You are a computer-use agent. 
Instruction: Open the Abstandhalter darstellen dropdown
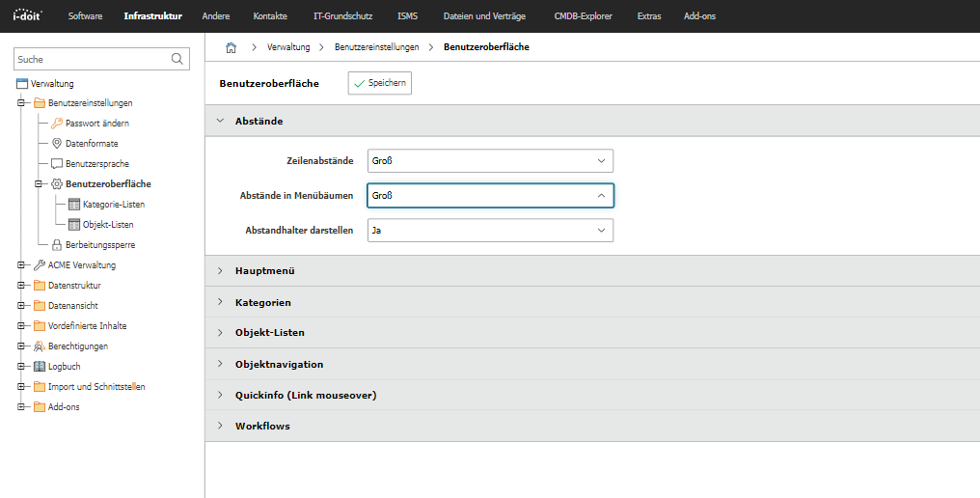tap(490, 231)
